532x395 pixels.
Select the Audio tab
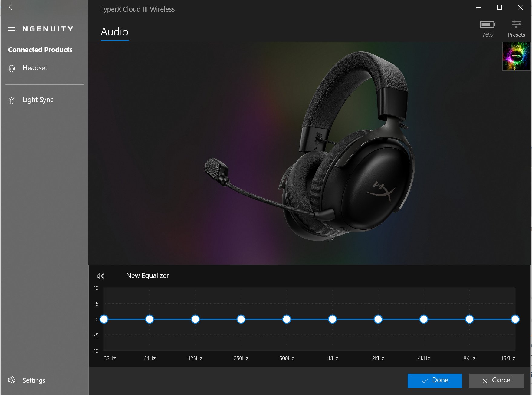114,32
